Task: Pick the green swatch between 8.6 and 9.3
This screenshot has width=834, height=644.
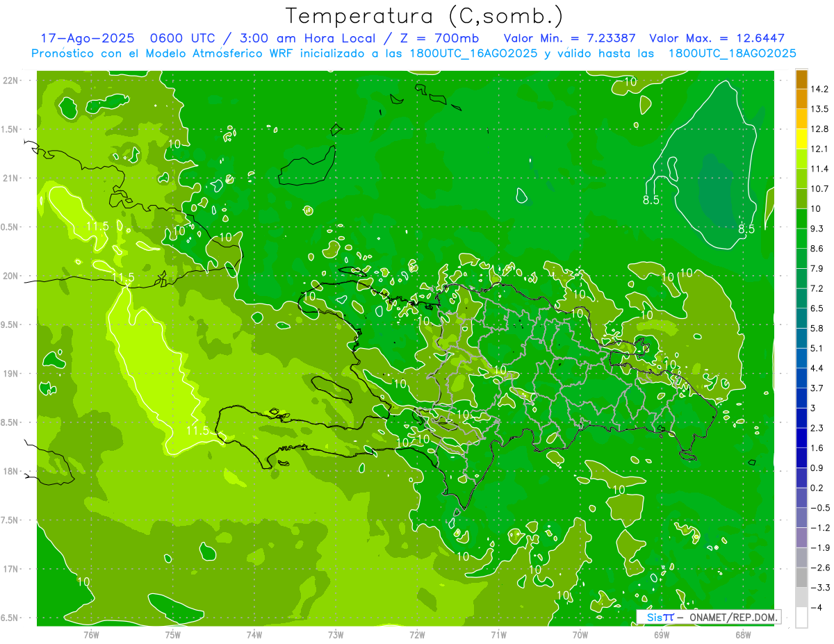Action: click(801, 238)
